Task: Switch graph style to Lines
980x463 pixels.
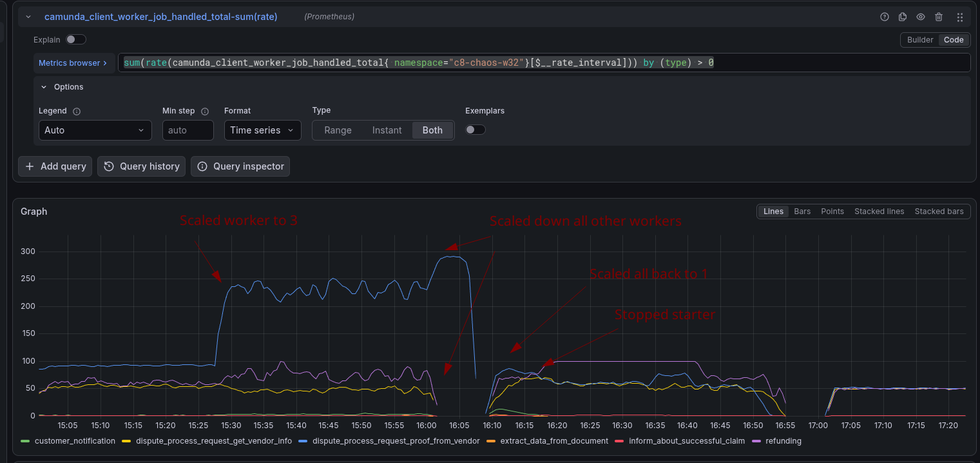Action: point(773,212)
